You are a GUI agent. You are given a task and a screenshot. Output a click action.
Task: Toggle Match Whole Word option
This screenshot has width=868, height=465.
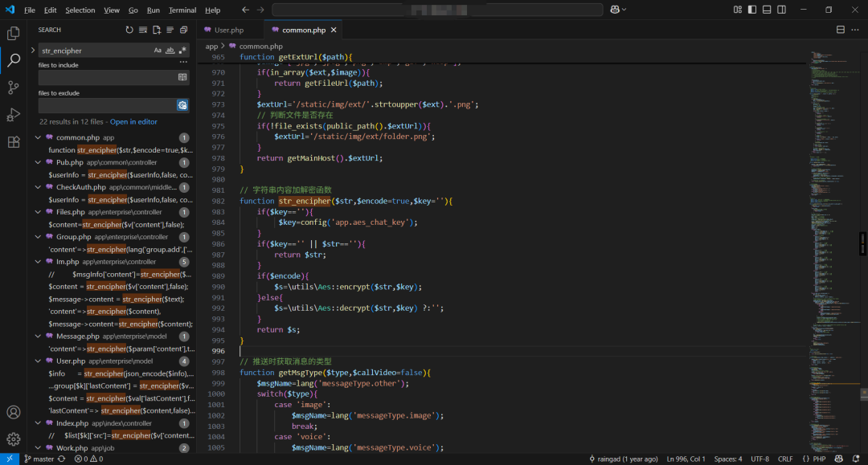pyautogui.click(x=170, y=51)
